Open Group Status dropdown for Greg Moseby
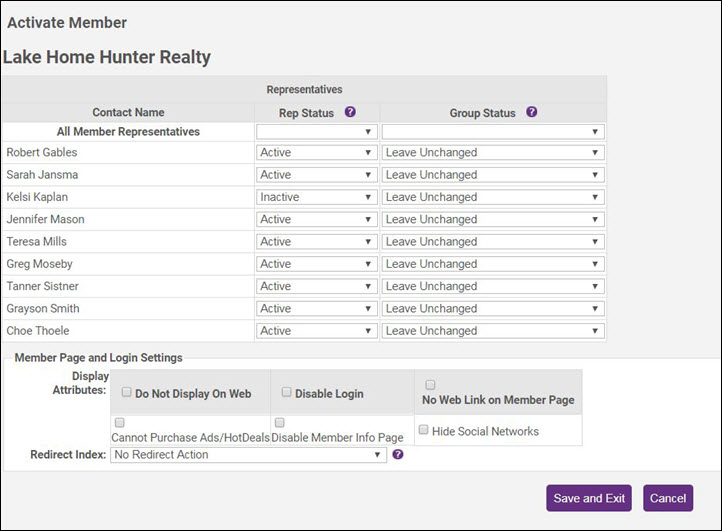Image resolution: width=722 pixels, height=531 pixels. pyautogui.click(x=493, y=264)
